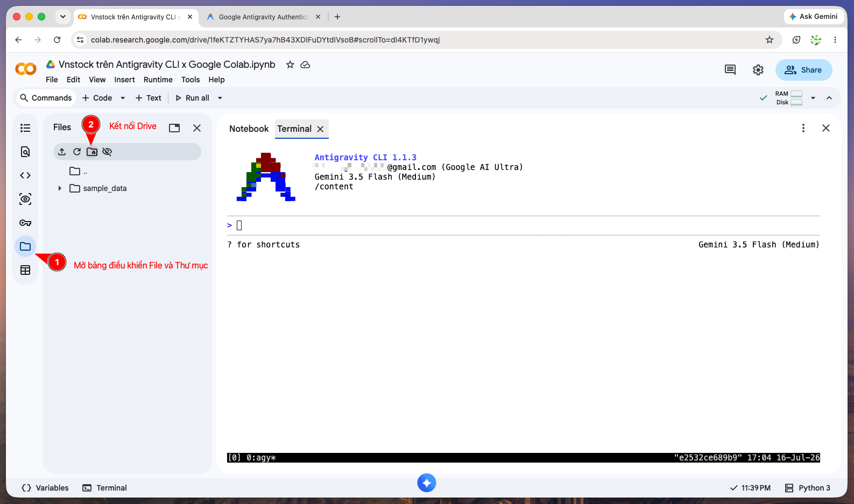Click the Gemini sparkle floating button
The height and width of the screenshot is (504, 854).
pos(427,482)
